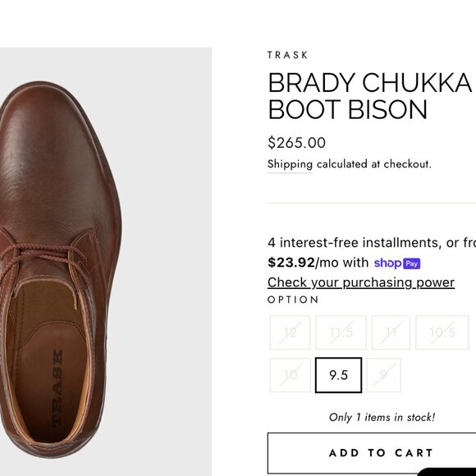Add the boot to cart
Screen dimensions: 476x476
tap(372, 453)
